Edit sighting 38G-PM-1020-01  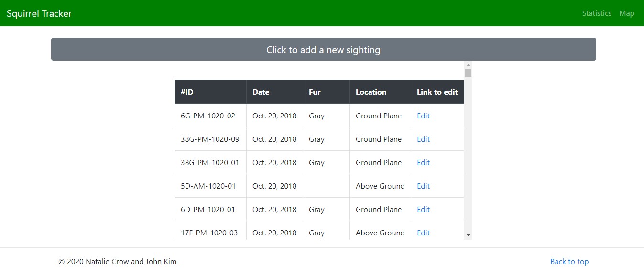tap(423, 163)
